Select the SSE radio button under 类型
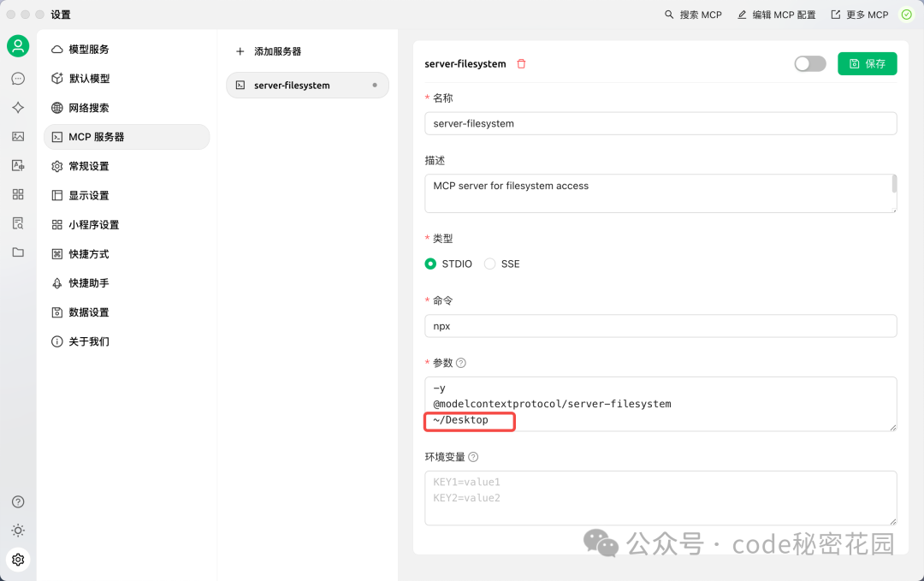Screen dimensions: 924x581 click(x=489, y=264)
